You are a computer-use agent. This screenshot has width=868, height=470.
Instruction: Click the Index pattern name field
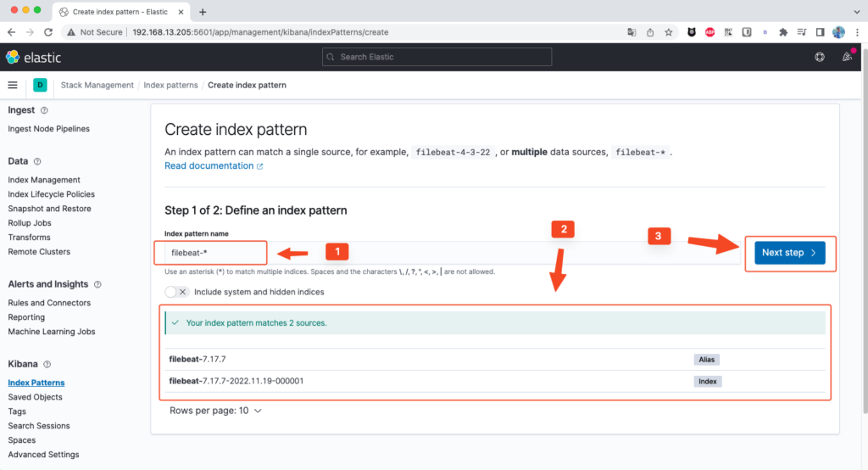tap(453, 253)
